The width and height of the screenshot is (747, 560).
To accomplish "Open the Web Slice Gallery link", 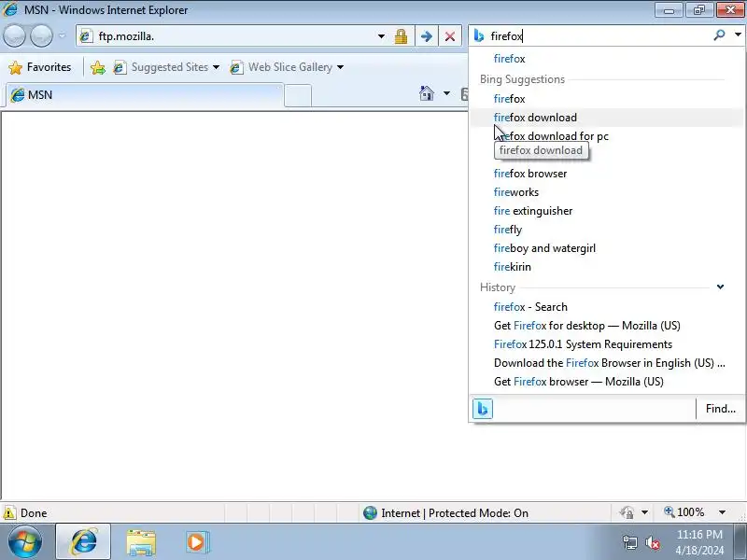I will point(282,67).
